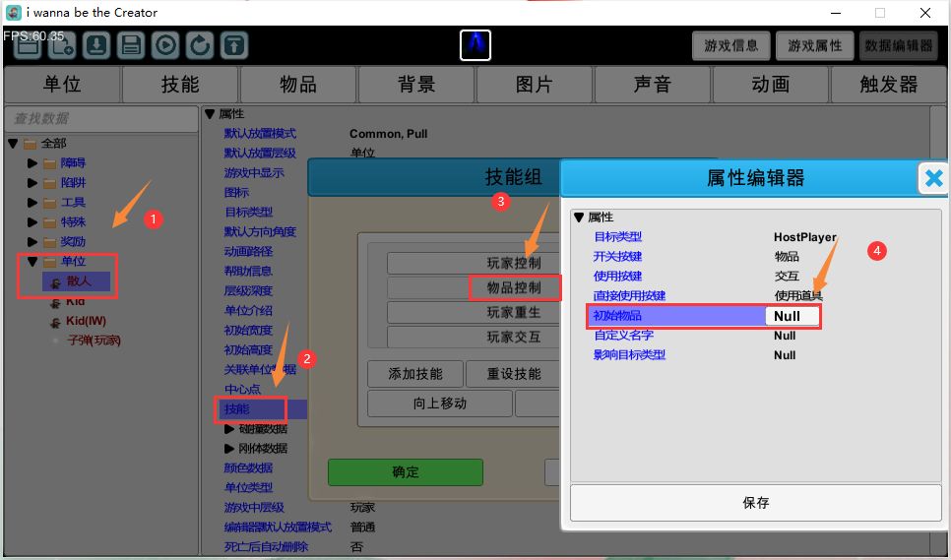
Task: Click the play test icon
Action: pos(165,45)
